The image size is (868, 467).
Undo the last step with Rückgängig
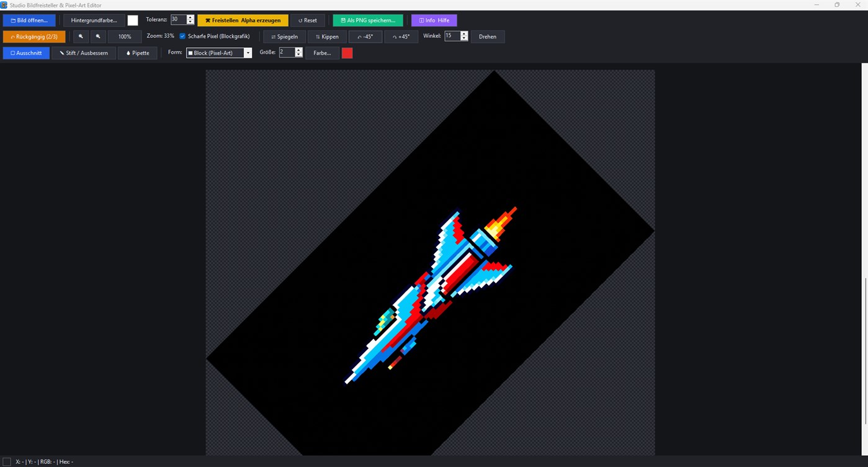pos(34,37)
